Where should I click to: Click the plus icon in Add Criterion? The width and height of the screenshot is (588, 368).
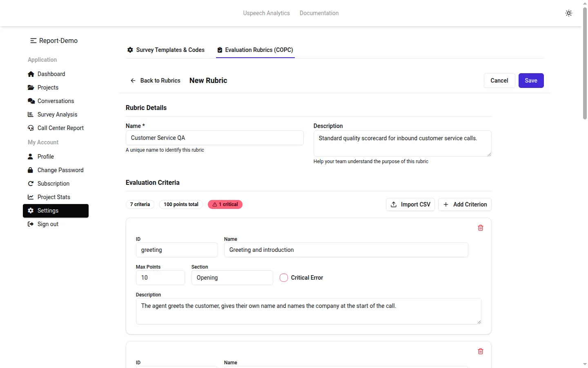click(446, 204)
